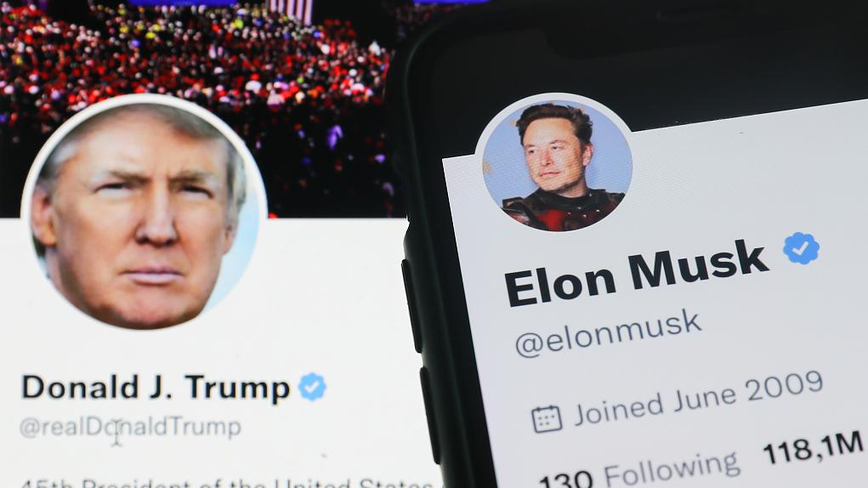
Task: Click the 130 following count number
Action: [566, 480]
